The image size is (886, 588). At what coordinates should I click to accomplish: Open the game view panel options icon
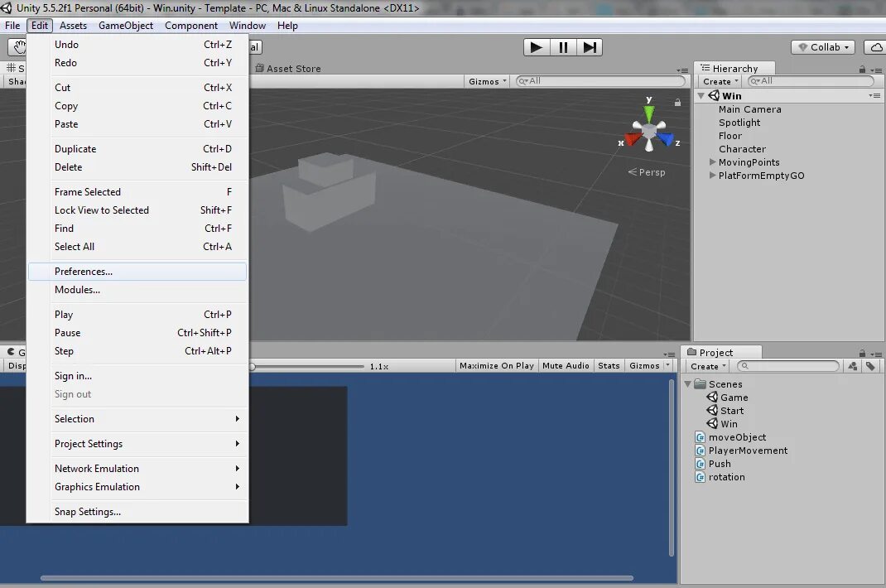670,354
